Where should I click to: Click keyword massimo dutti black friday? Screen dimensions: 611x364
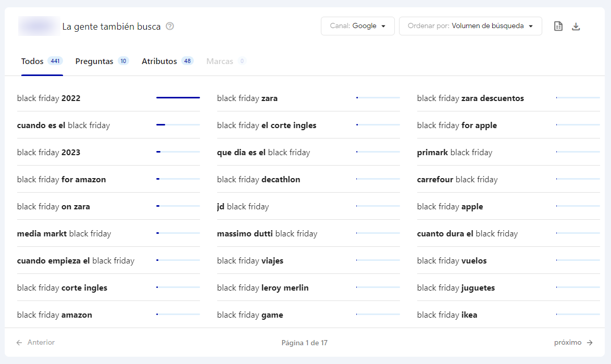pyautogui.click(x=267, y=234)
